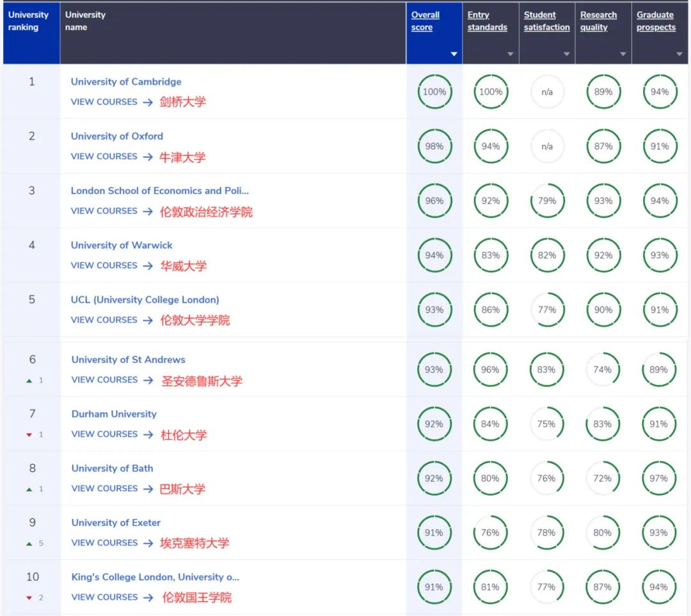Click the Research quality sort arrow
Image resolution: width=691 pixels, height=616 pixels.
[x=623, y=54]
